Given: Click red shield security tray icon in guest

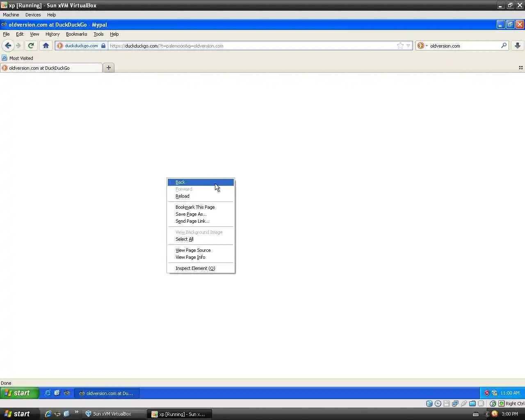Looking at the screenshot, I should 487,393.
